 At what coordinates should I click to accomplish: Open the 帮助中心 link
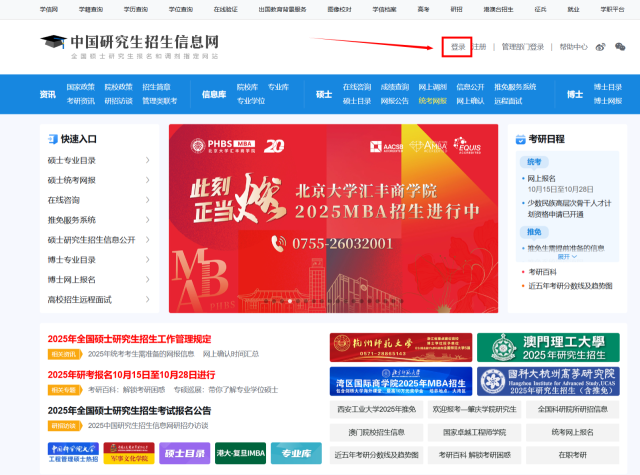click(573, 47)
